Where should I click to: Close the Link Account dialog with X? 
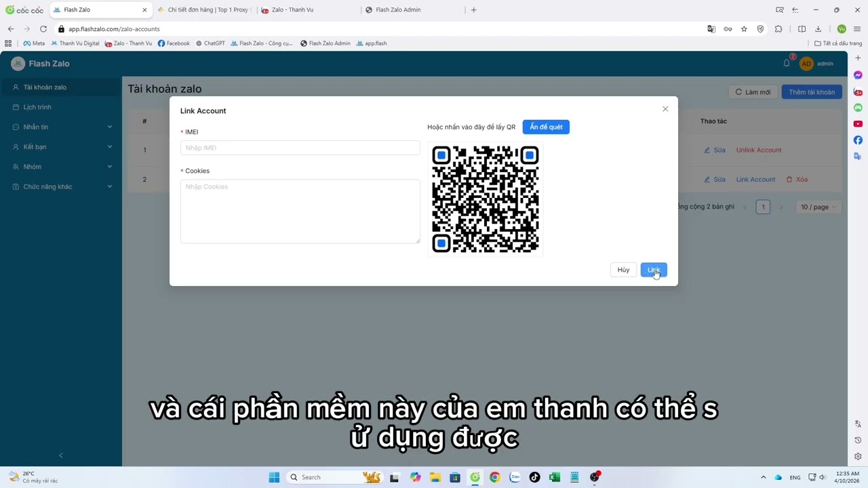click(665, 109)
